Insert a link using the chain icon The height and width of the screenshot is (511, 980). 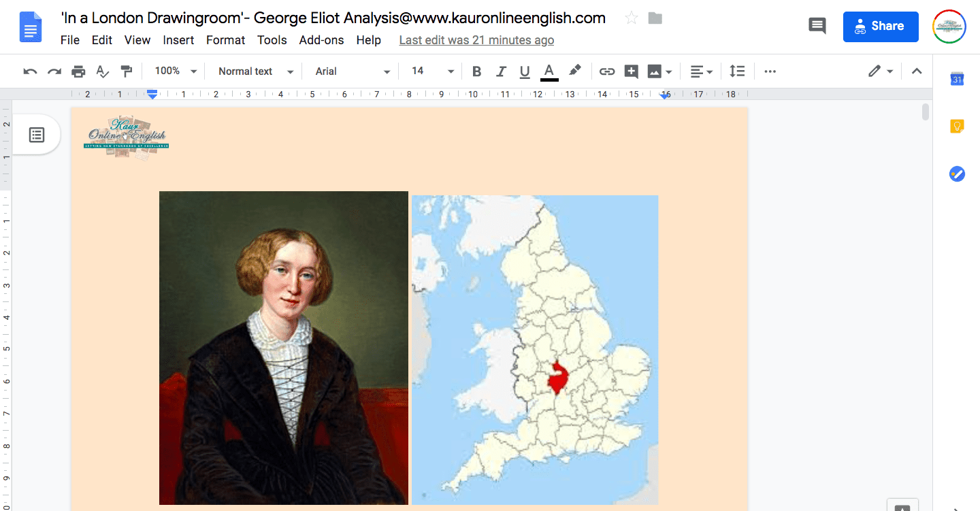click(606, 71)
